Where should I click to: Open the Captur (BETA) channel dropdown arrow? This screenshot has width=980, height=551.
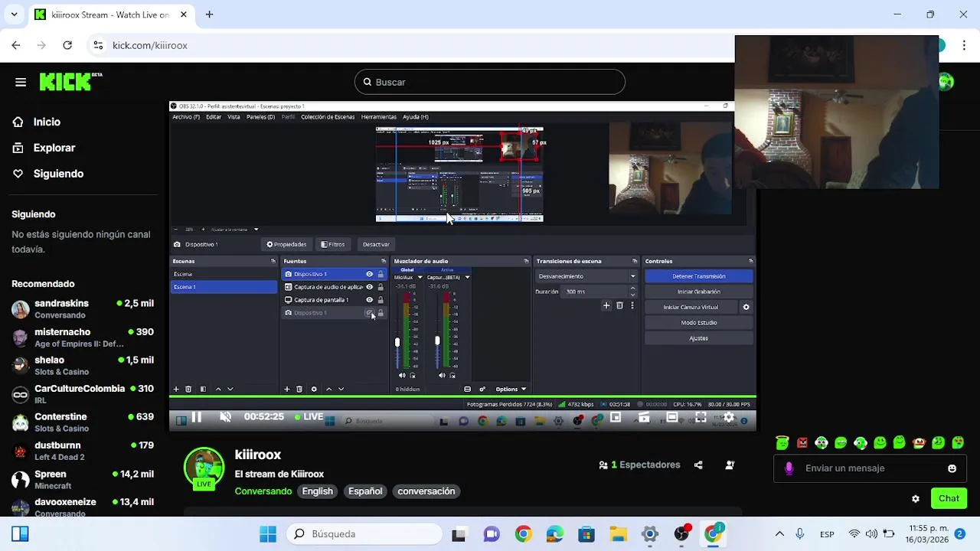pyautogui.click(x=467, y=277)
